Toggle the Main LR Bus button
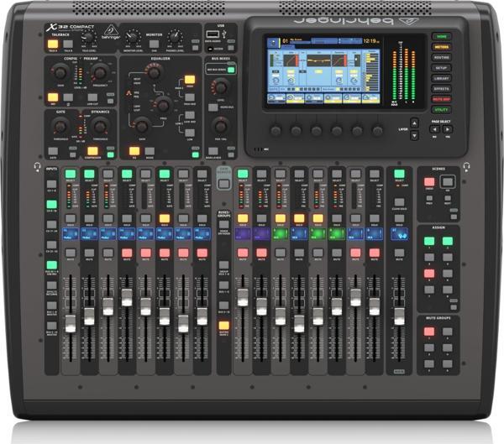This screenshot has height=444, width=504. coord(213,151)
